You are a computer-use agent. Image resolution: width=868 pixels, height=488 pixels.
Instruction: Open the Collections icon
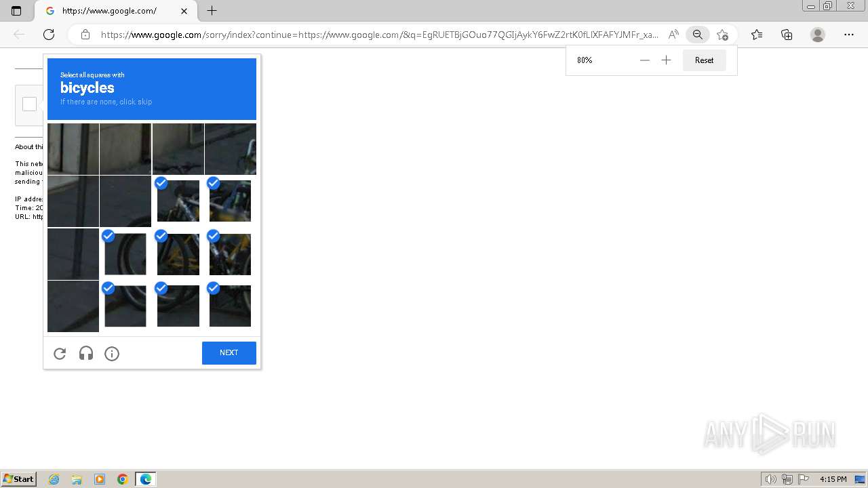click(x=787, y=35)
